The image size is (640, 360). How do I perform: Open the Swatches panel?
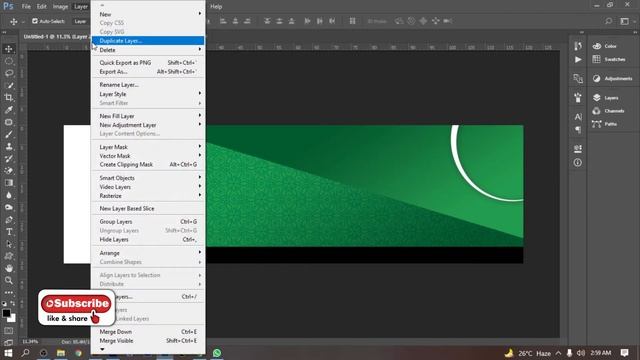(609, 59)
